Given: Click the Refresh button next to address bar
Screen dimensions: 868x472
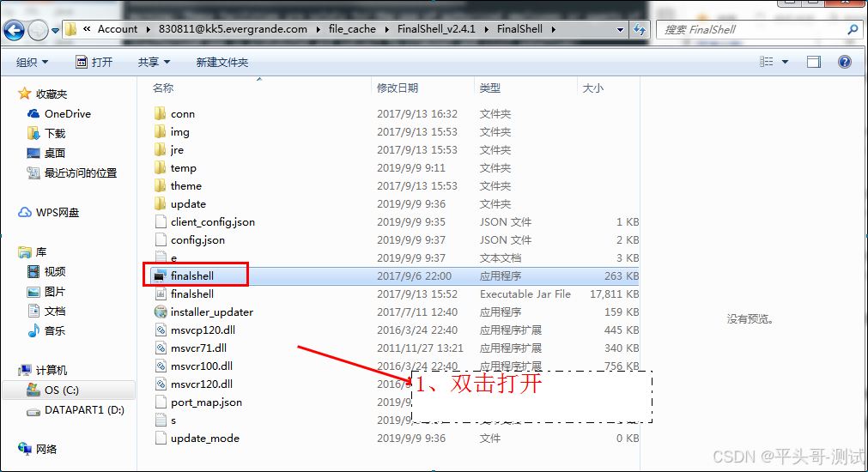Looking at the screenshot, I should click(640, 30).
